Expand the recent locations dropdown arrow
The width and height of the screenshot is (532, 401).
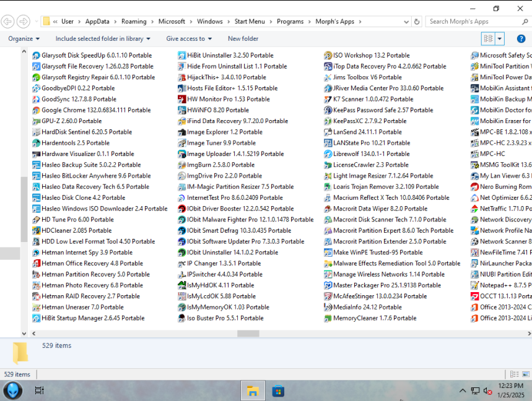(37, 22)
